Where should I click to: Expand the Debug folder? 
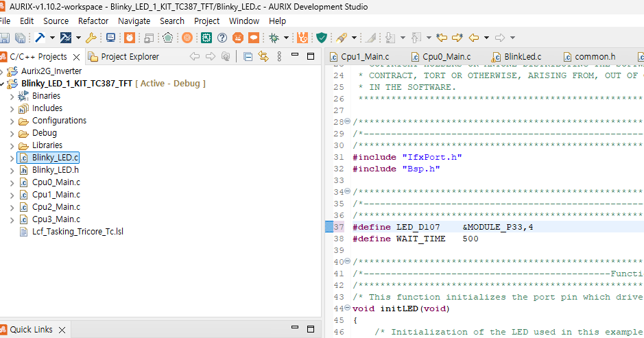pos(12,134)
